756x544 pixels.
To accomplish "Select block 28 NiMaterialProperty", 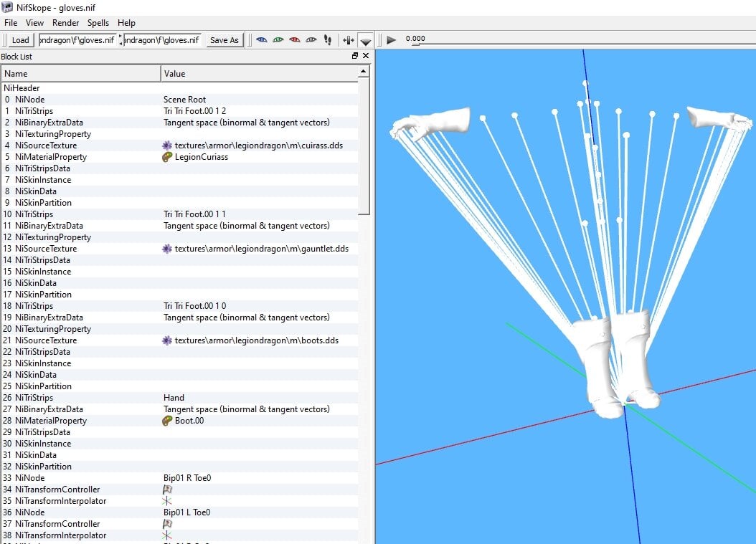I will tap(180, 421).
